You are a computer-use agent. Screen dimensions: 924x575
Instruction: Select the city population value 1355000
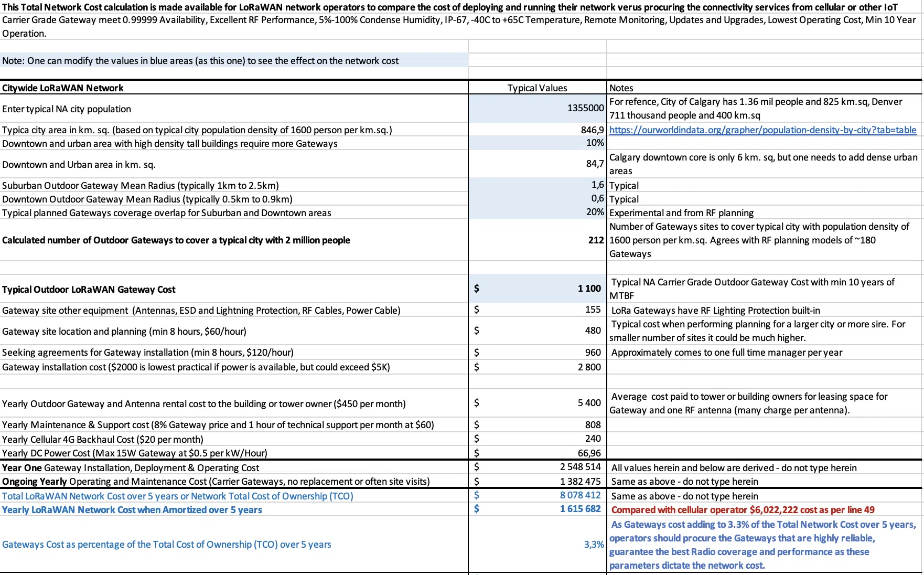[585, 108]
